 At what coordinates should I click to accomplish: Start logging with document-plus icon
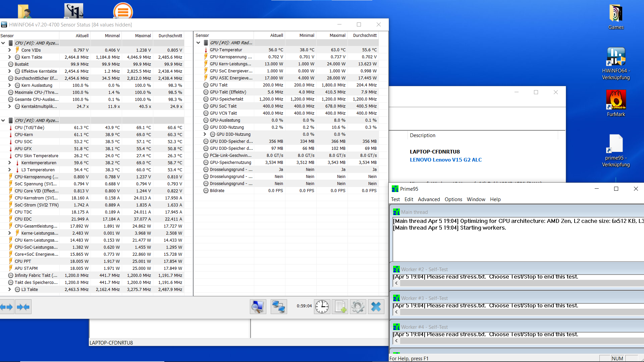(340, 307)
